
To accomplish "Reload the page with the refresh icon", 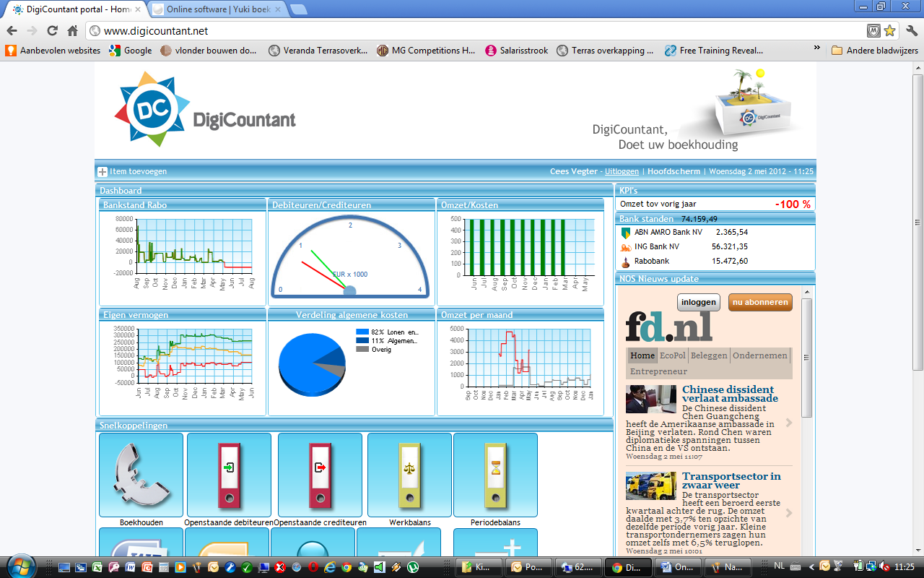I will pyautogui.click(x=52, y=31).
